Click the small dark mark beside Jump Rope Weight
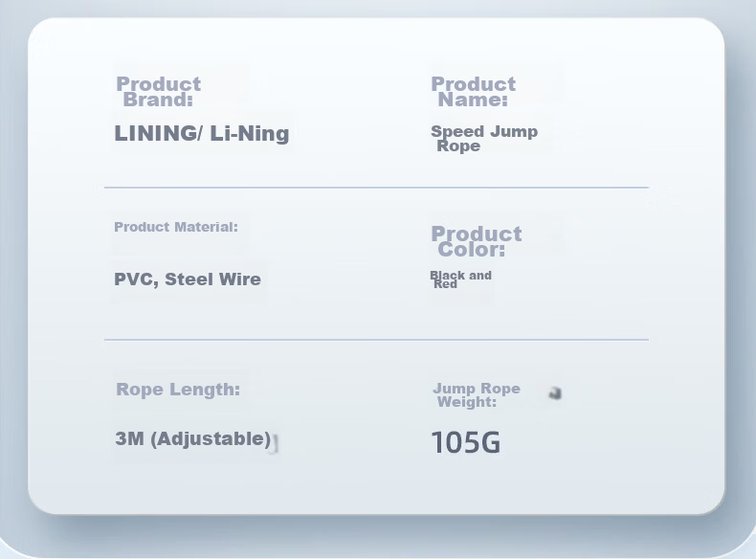The height and width of the screenshot is (559, 756). pos(555,393)
